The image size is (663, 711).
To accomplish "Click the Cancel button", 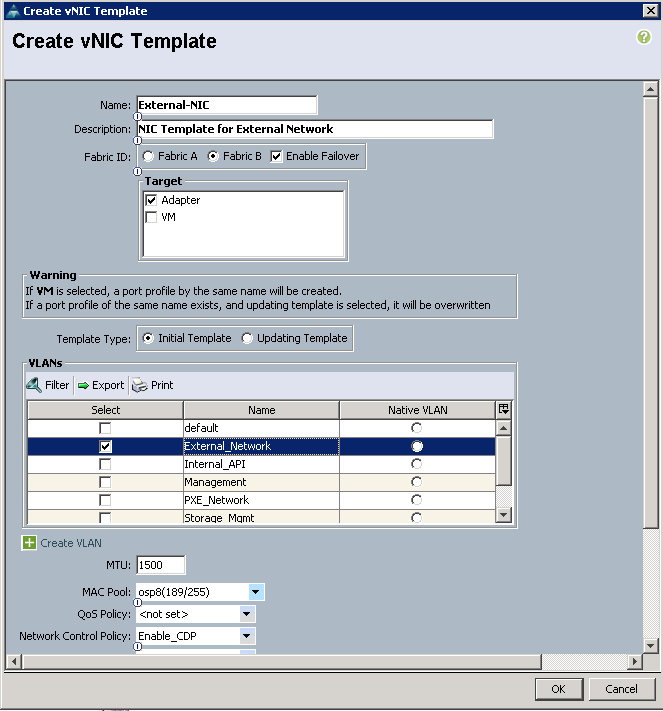I will pos(622,689).
